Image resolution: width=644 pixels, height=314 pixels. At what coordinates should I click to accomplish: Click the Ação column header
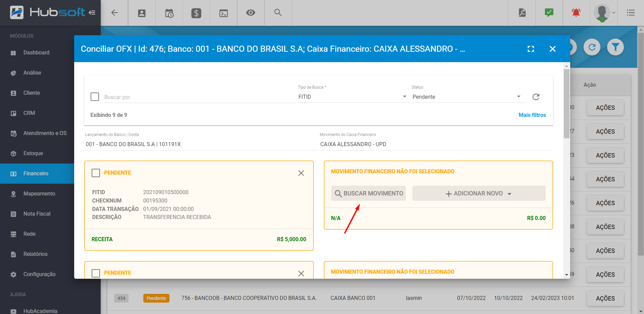pos(590,85)
